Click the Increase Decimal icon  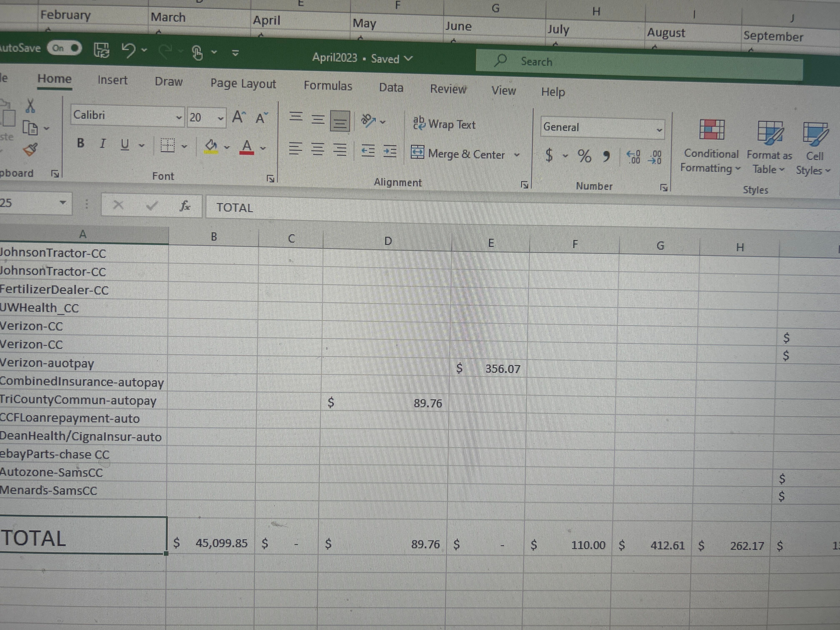(x=633, y=156)
